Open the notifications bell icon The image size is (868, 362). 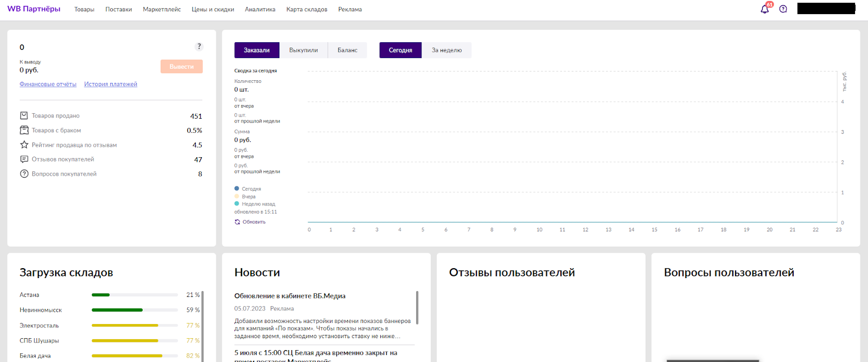pos(765,9)
